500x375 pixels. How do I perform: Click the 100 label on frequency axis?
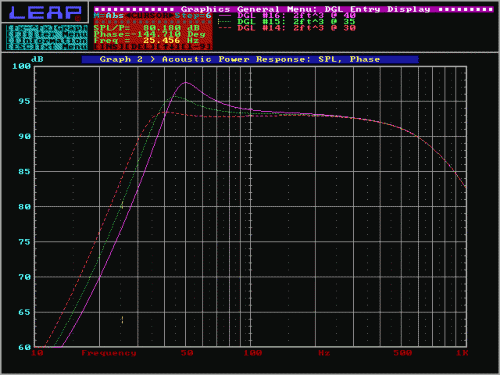point(253,353)
